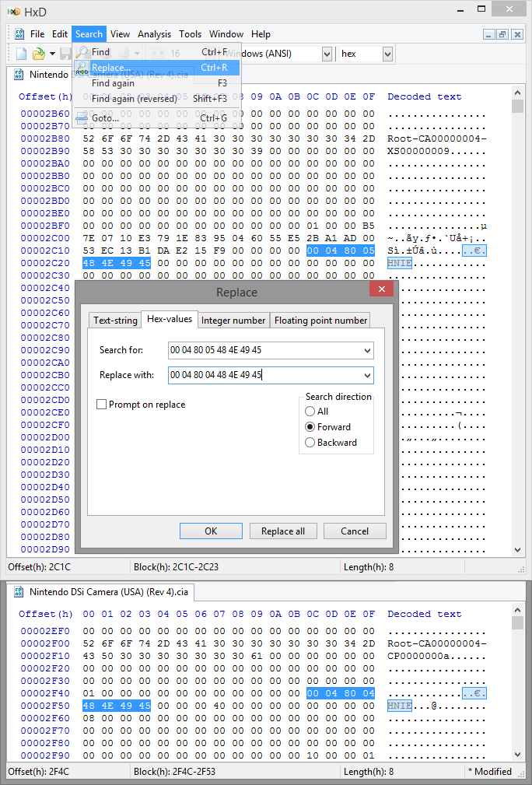
Task: Click the HxD document icon left of File menu
Action: click(19, 34)
